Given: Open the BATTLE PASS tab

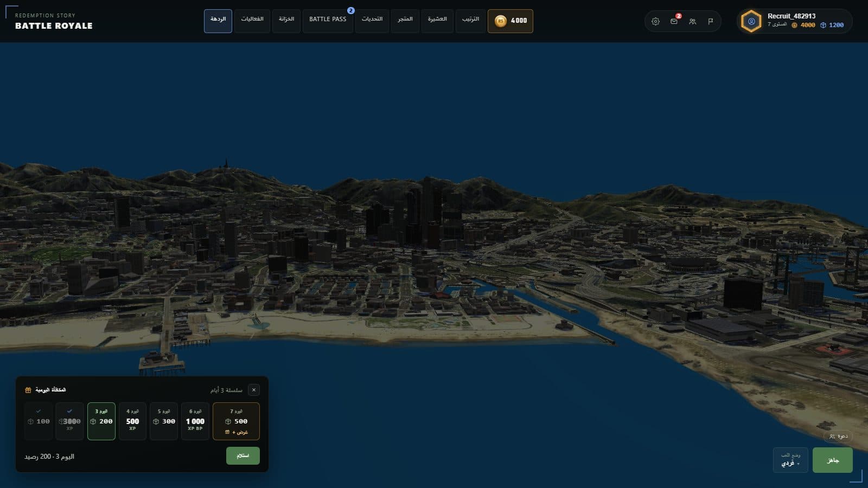Looking at the screenshot, I should pyautogui.click(x=328, y=21).
